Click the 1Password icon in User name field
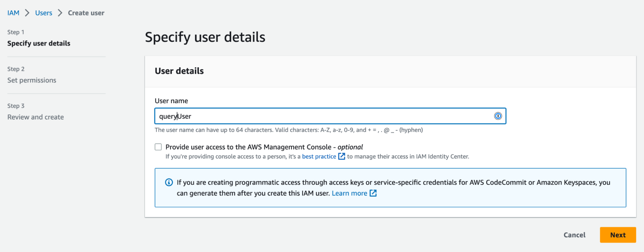 [498, 116]
